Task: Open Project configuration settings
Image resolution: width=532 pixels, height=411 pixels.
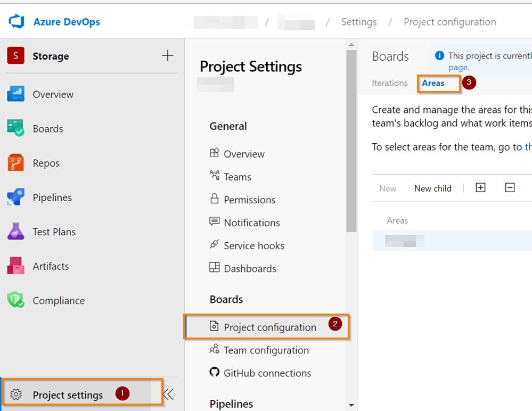Action: [x=269, y=327]
